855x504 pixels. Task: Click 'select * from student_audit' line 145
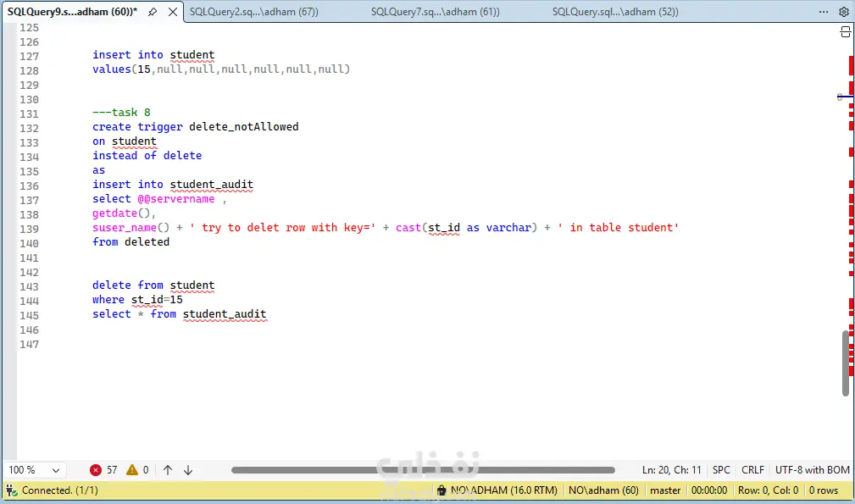pyautogui.click(x=180, y=314)
